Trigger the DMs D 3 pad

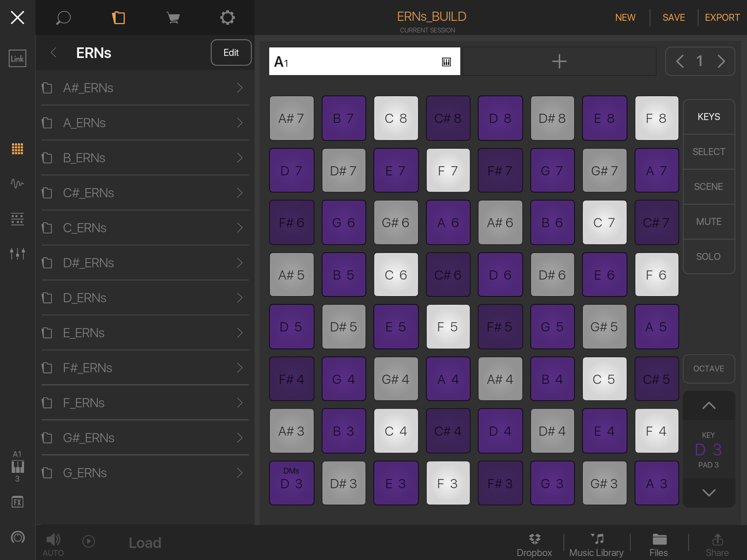point(291,483)
